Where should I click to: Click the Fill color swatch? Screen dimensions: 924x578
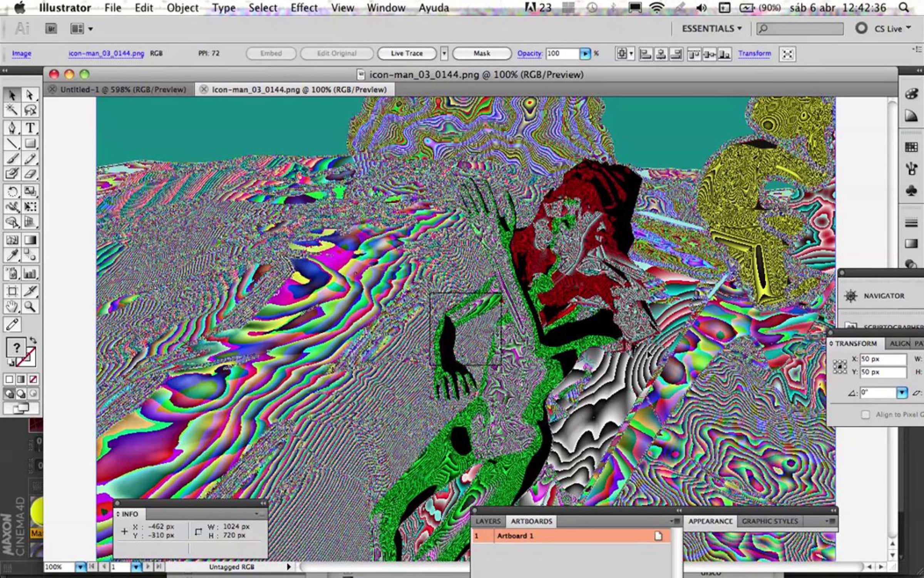point(16,348)
